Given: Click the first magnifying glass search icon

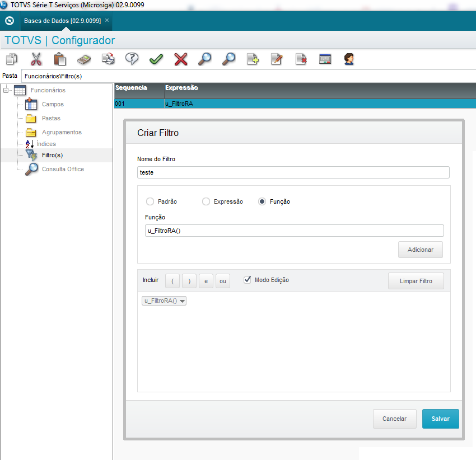Looking at the screenshot, I should click(x=204, y=59).
